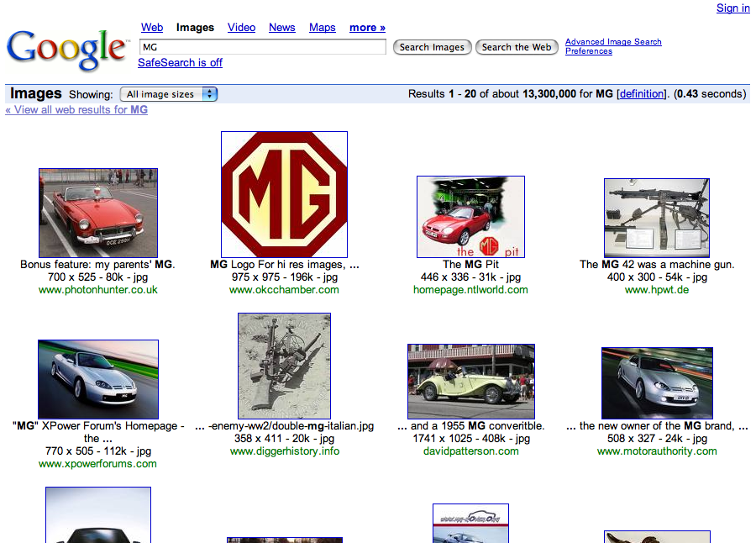This screenshot has width=756, height=543.
Task: Open the 1955 MG convertible thumbnail
Action: [x=471, y=382]
